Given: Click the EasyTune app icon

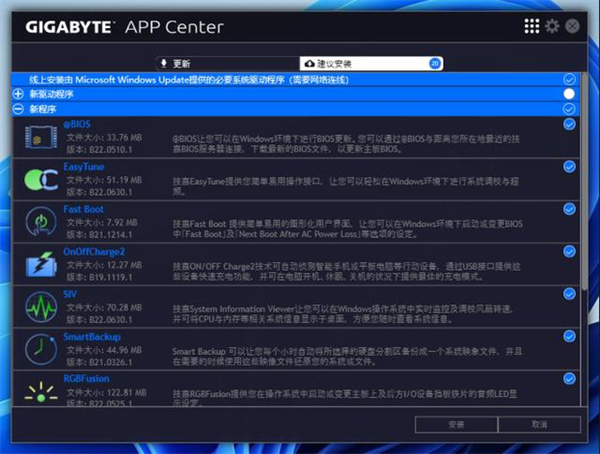Looking at the screenshot, I should click(x=38, y=181).
